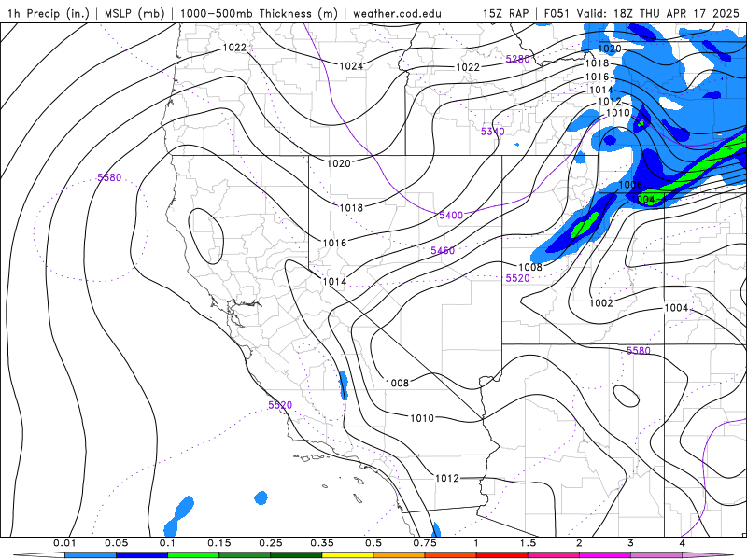Select the yellow 0.35–0.5 legend swatch
747x560 pixels.
[347, 555]
